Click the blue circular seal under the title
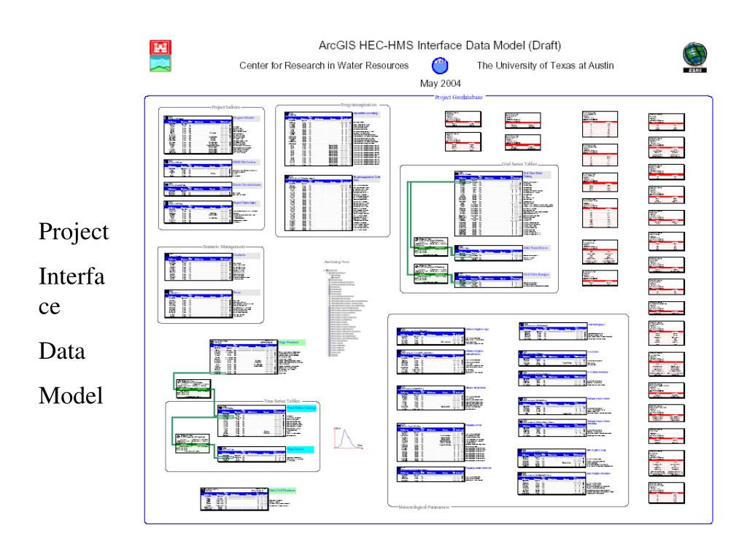 [x=440, y=66]
